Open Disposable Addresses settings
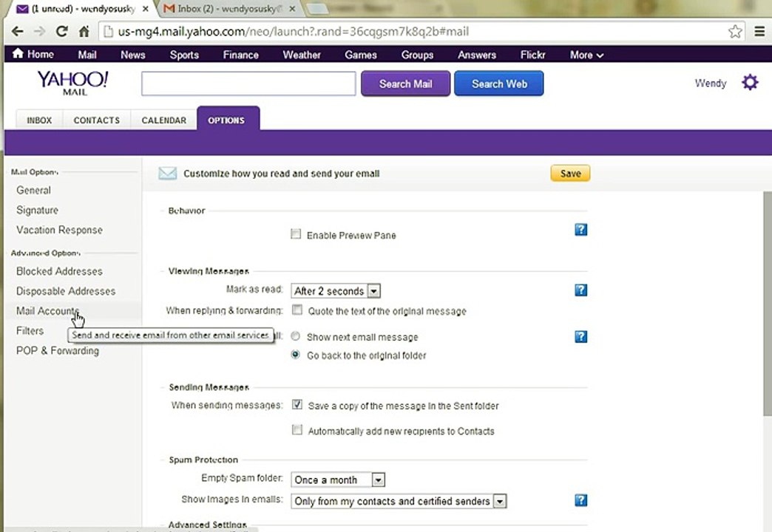The image size is (772, 532). click(66, 291)
